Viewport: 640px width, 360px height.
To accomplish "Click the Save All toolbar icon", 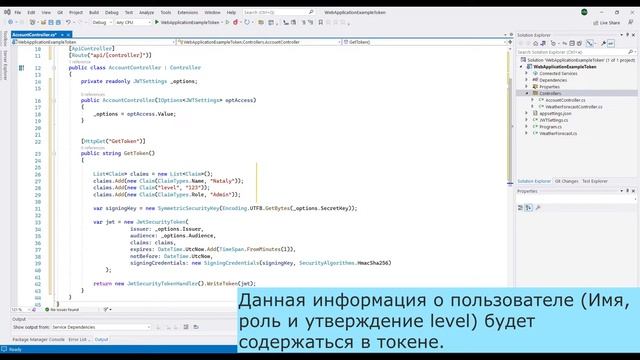I will point(58,22).
